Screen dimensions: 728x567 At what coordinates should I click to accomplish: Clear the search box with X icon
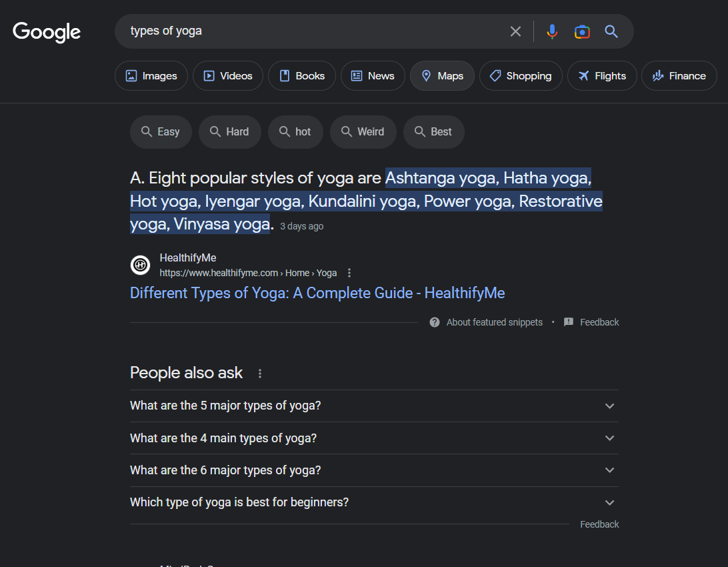(515, 31)
